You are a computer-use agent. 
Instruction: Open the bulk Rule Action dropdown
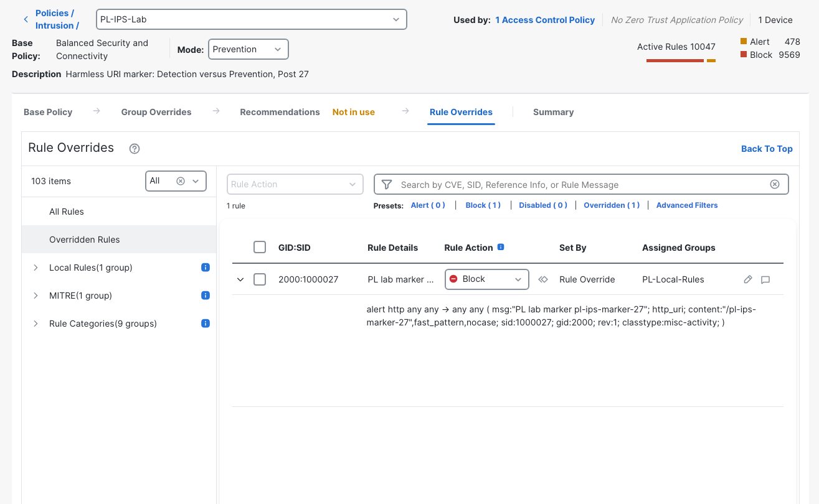click(x=295, y=184)
